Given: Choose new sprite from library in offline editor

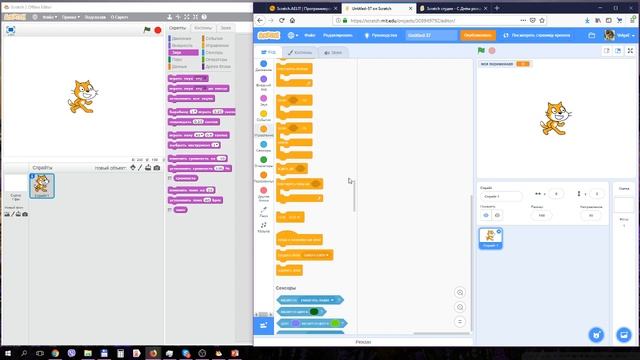Looking at the screenshot, I should tap(133, 168).
